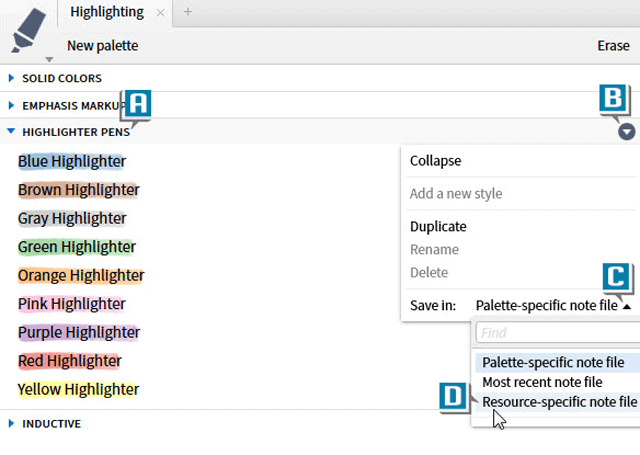The width and height of the screenshot is (640, 455).
Task: Select Duplicate in the palette menu
Action: [x=438, y=226]
